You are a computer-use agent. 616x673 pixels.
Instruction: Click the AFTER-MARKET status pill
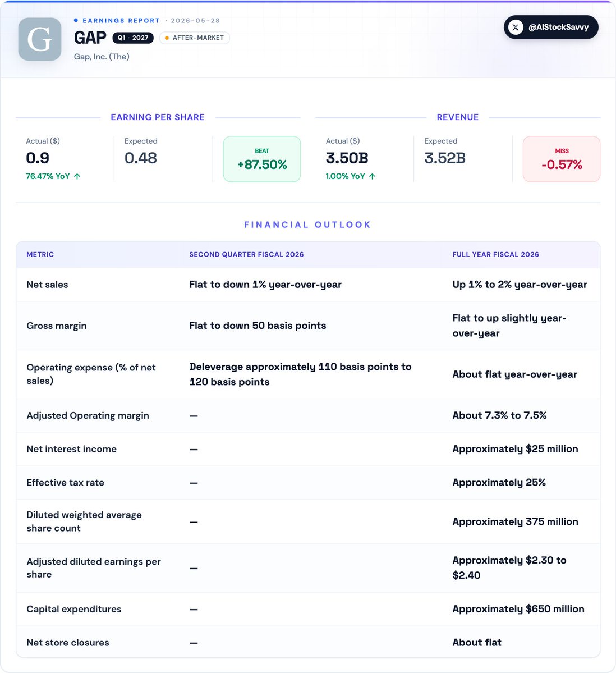pos(194,38)
